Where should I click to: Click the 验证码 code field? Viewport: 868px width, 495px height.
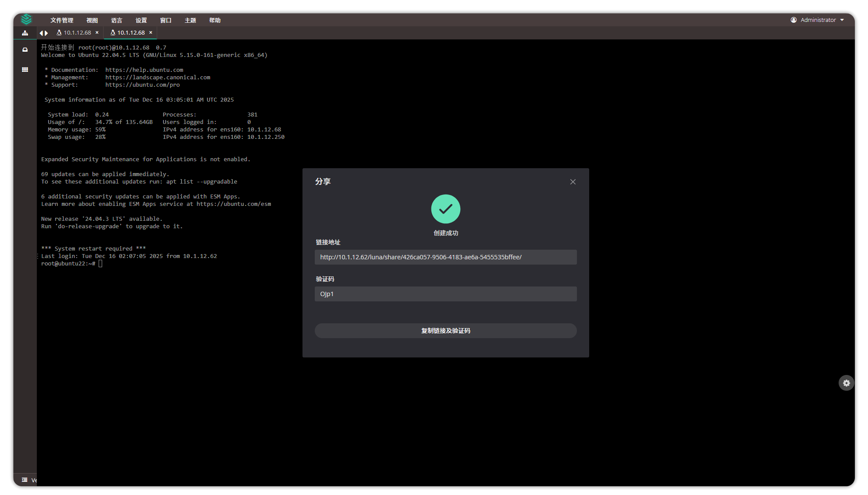coord(445,294)
